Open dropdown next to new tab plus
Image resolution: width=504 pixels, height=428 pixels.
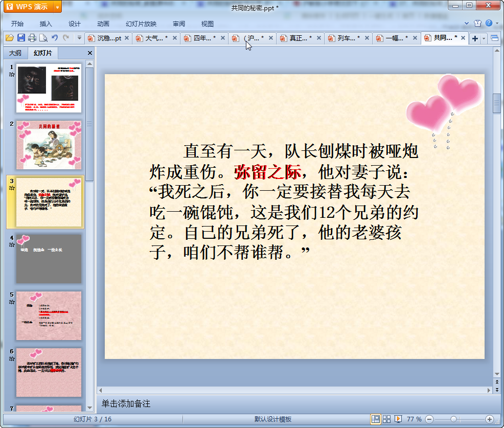pos(484,38)
